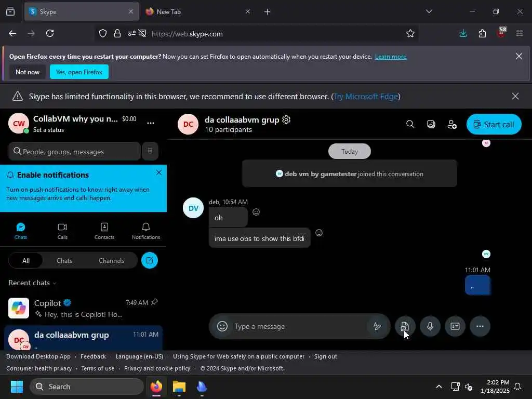Click the People, groups, messages search box
Screen dimensions: 532x399
[x=74, y=151]
